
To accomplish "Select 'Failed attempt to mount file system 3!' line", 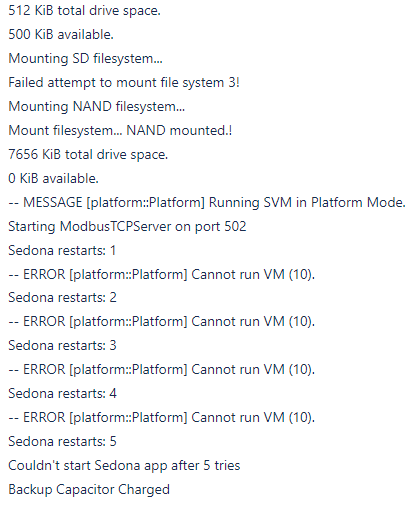I will coord(124,83).
